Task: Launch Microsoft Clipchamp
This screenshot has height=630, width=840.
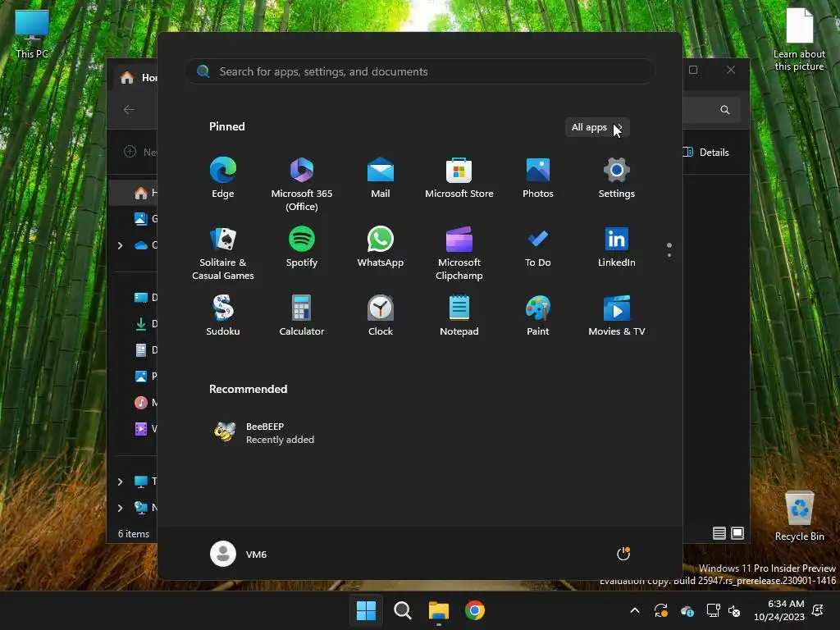Action: tap(459, 253)
